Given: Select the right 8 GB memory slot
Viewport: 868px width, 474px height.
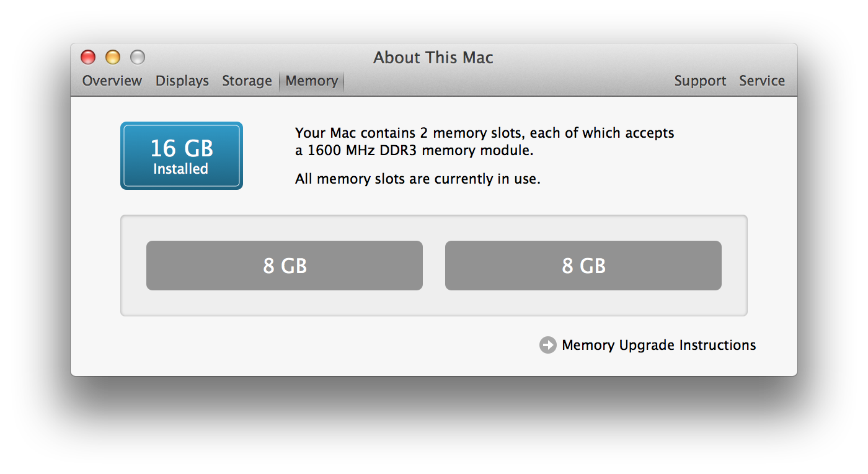Looking at the screenshot, I should click(x=583, y=266).
